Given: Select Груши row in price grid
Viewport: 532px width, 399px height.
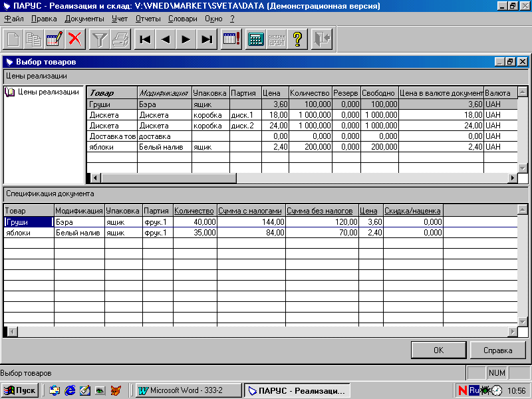Looking at the screenshot, I should tap(302, 104).
